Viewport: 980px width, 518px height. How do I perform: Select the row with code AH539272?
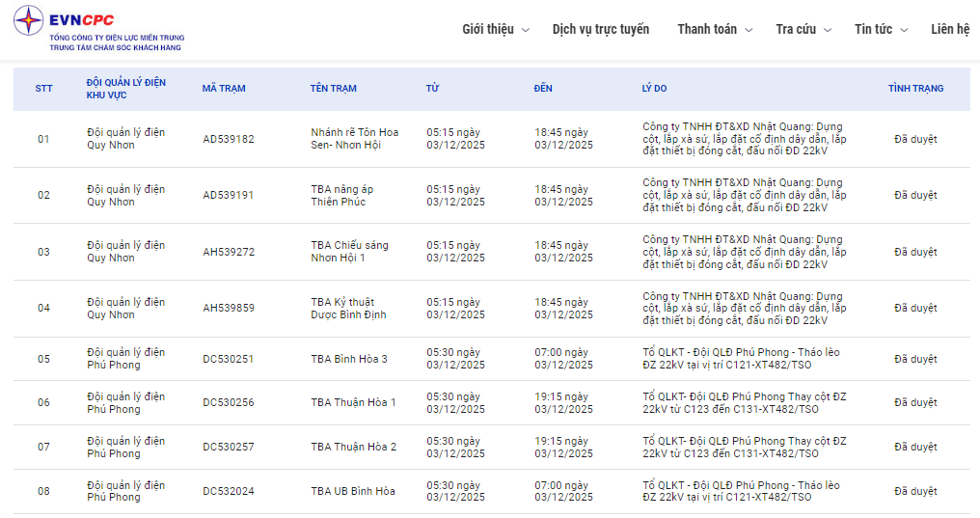click(229, 252)
